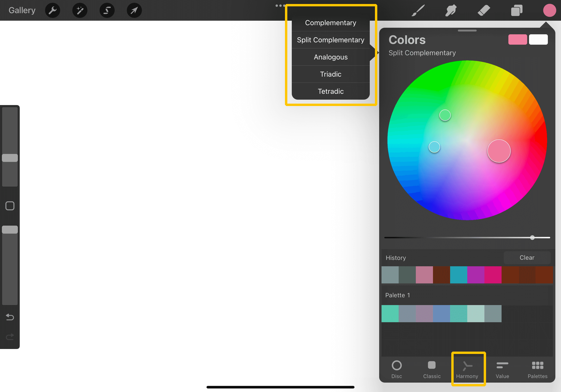
Task: Select the Smudge tool
Action: (451, 10)
